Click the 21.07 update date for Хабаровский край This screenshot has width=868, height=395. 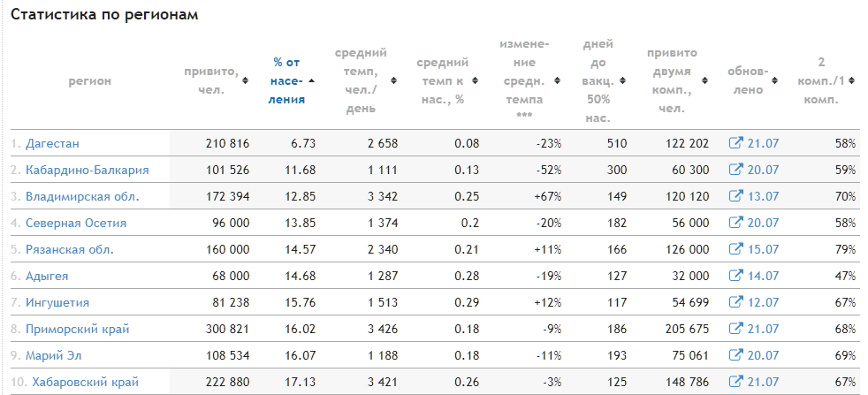click(763, 382)
